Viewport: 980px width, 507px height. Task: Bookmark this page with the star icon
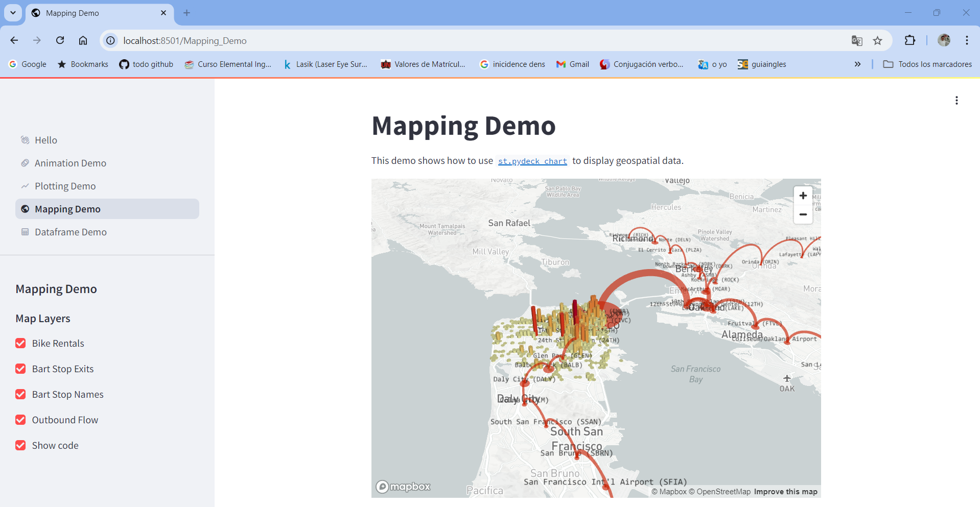click(877, 41)
